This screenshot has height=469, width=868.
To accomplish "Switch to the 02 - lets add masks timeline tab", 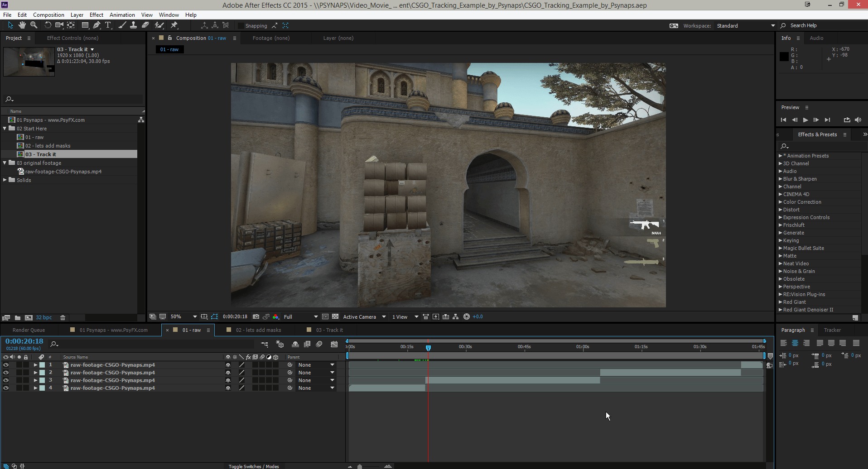I will (258, 330).
